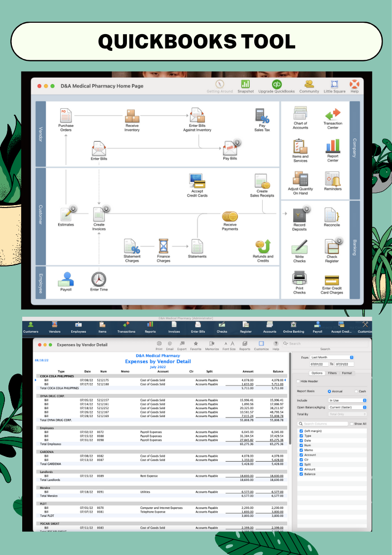Uncheck the Split column checkbox

[301, 465]
